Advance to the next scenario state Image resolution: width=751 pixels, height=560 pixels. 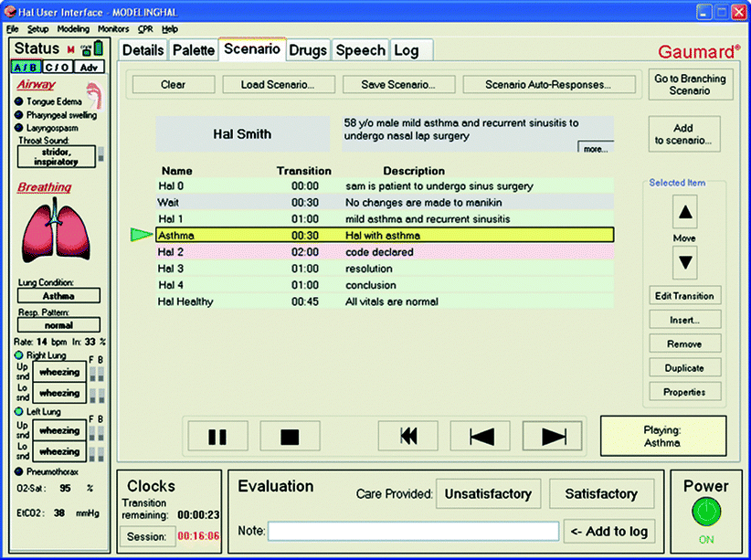[x=552, y=437]
